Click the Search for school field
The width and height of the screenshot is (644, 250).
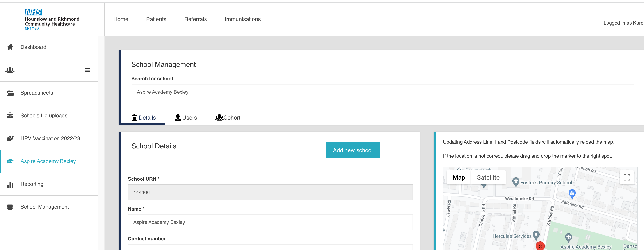(382, 92)
